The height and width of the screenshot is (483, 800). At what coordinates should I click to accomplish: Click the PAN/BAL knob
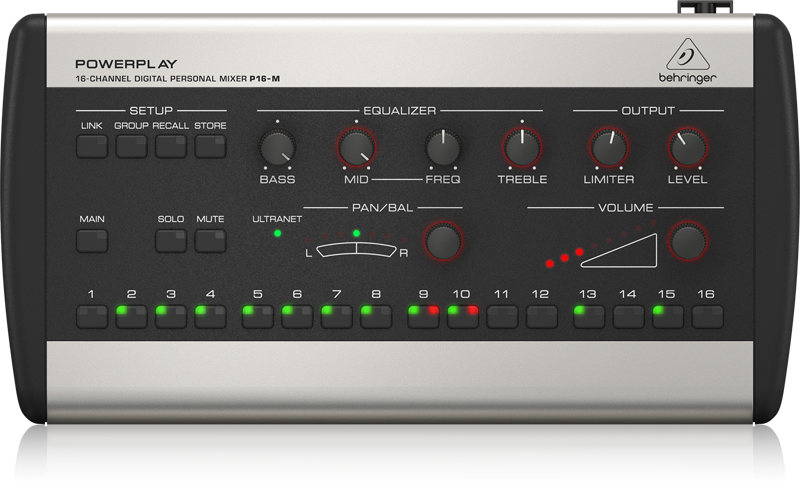pyautogui.click(x=443, y=241)
